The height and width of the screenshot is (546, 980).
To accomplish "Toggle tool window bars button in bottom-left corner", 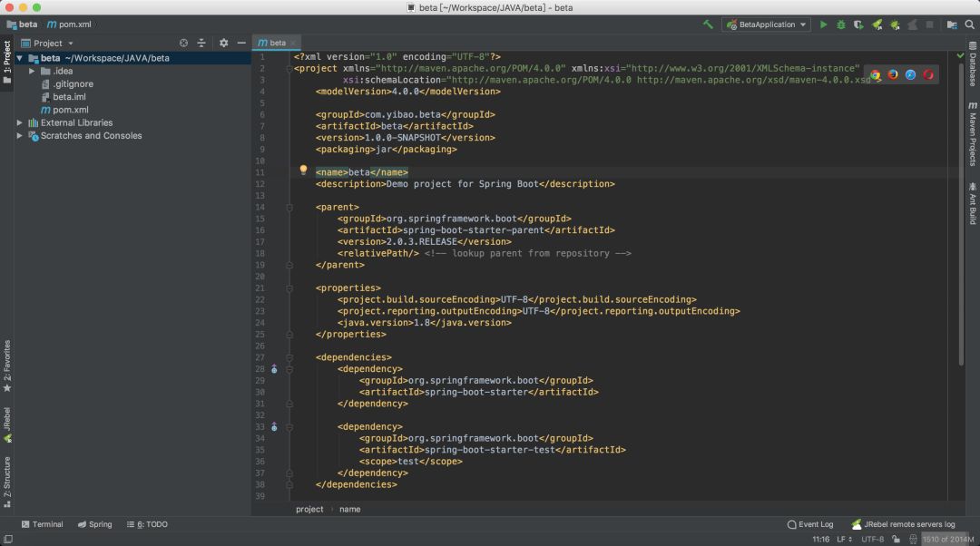I will 7,539.
